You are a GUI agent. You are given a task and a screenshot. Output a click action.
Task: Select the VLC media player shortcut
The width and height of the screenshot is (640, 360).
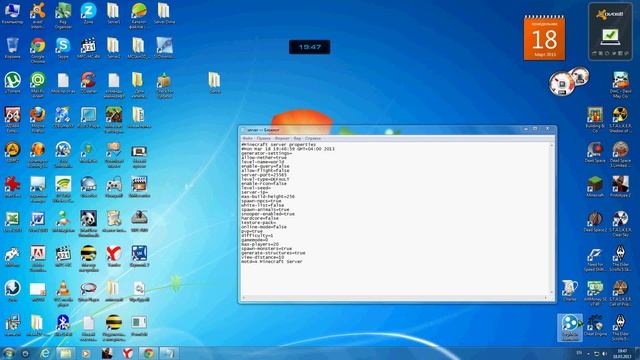[x=63, y=293]
